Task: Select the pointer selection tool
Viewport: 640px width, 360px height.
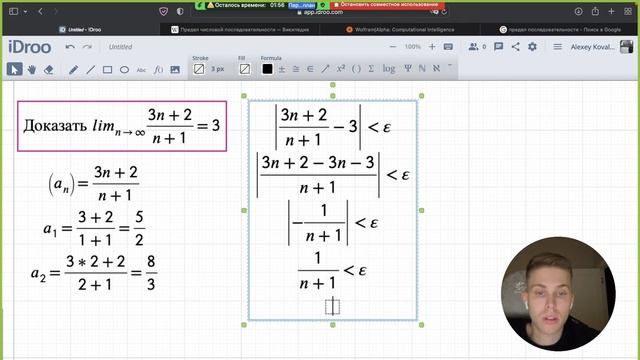Action: click(14, 69)
